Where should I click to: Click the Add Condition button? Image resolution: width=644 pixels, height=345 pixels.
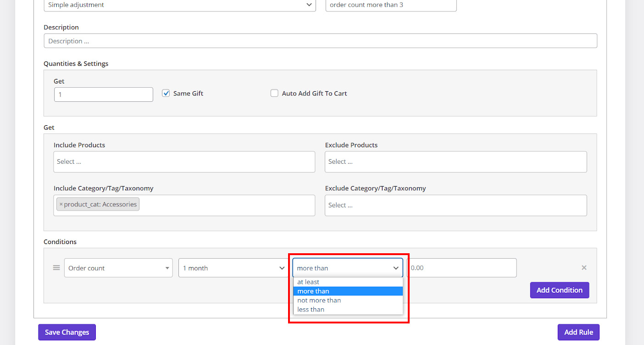pyautogui.click(x=559, y=290)
